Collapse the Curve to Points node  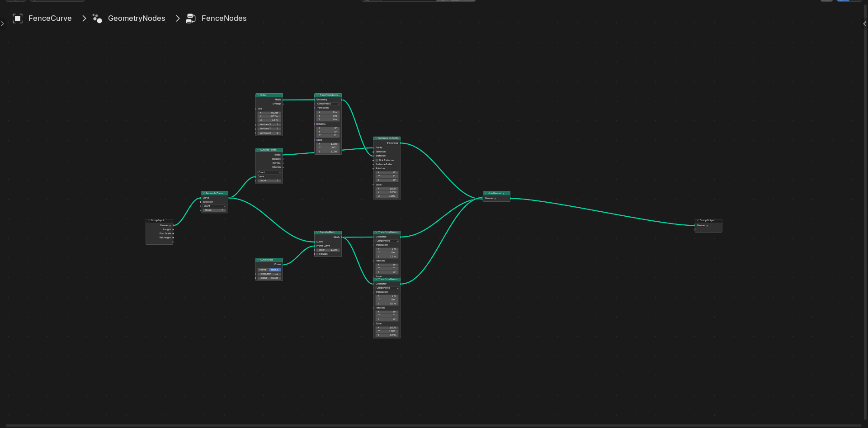coord(258,150)
